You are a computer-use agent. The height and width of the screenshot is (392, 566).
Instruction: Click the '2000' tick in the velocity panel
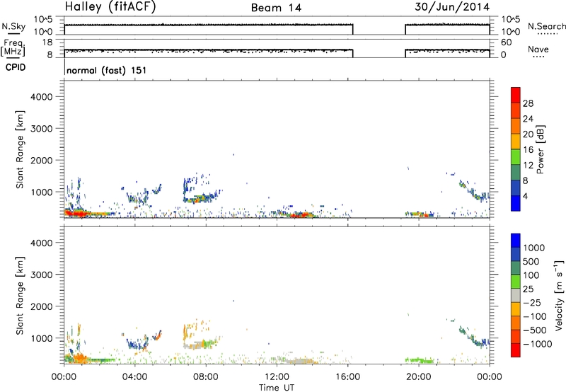tap(42, 306)
